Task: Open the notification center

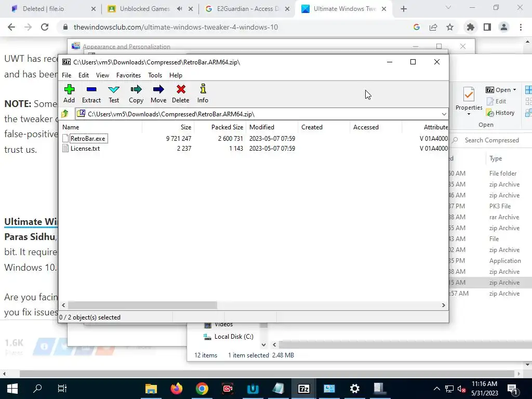Action: (x=513, y=389)
